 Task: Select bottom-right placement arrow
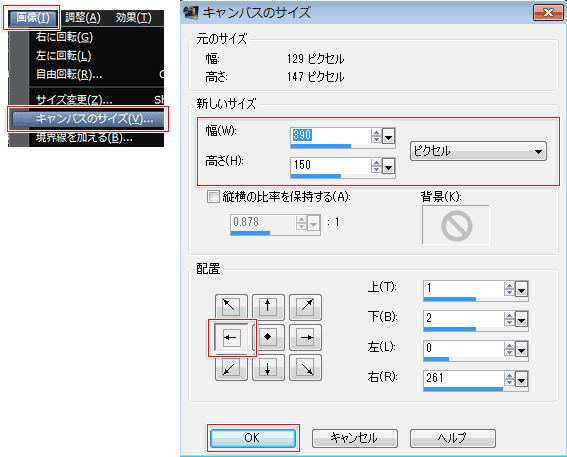click(305, 368)
